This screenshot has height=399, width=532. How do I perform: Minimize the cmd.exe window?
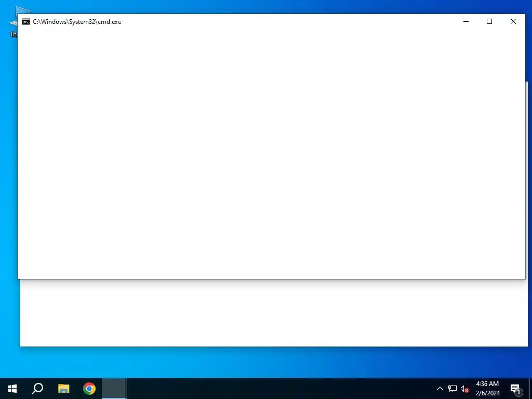point(466,21)
